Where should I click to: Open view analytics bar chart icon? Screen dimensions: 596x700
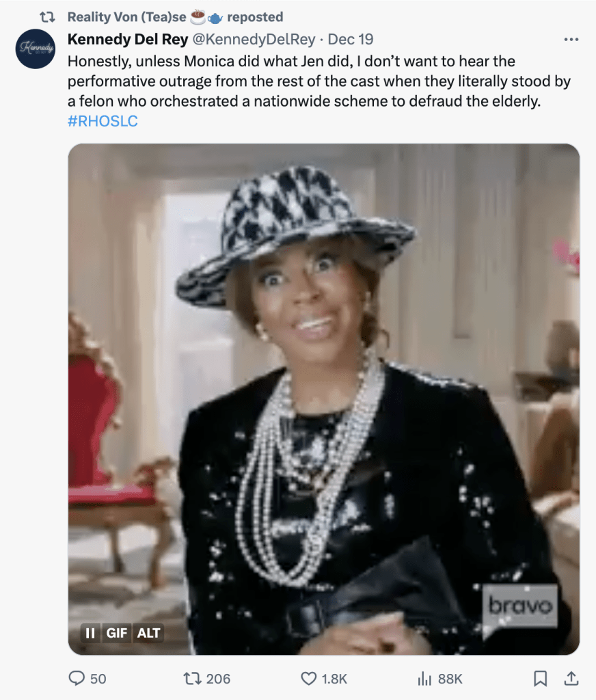click(424, 679)
